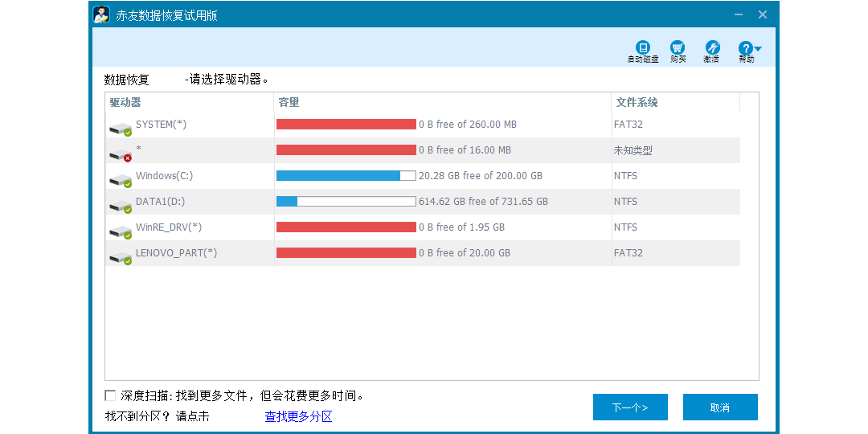
Task: Select the Windows(C:) drive icon
Action: (x=121, y=178)
